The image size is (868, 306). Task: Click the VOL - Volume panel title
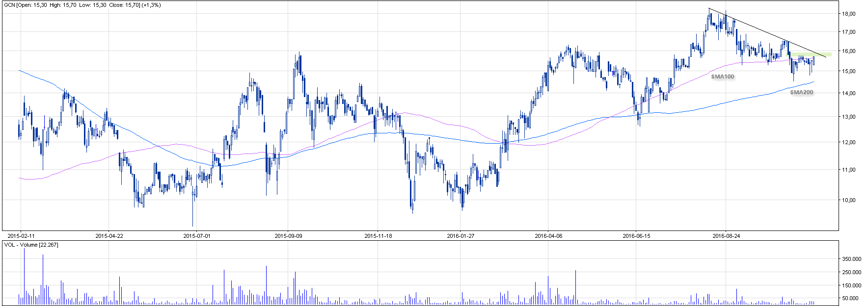(31, 245)
